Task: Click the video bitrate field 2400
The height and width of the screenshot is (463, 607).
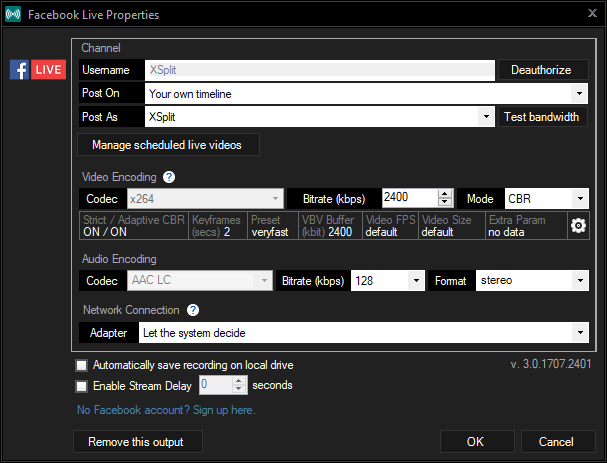Action: click(x=410, y=198)
